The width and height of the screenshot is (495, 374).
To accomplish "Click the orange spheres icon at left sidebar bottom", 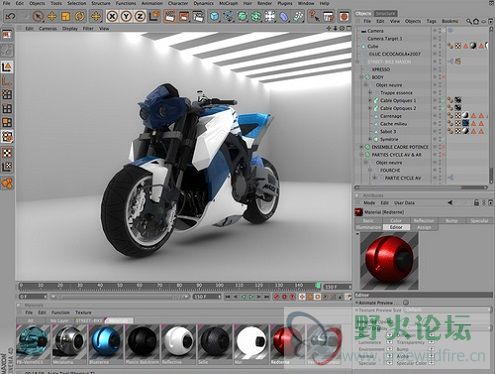I will pos(7,183).
